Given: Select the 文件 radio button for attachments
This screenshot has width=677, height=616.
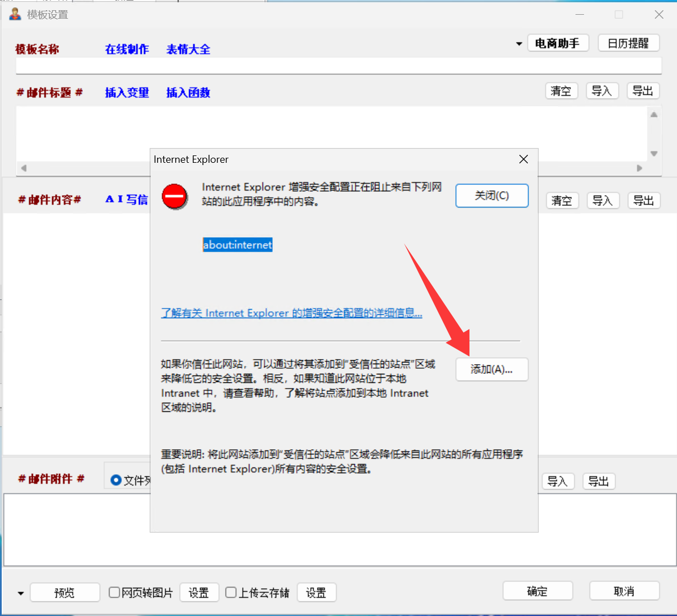Looking at the screenshot, I should [x=116, y=480].
